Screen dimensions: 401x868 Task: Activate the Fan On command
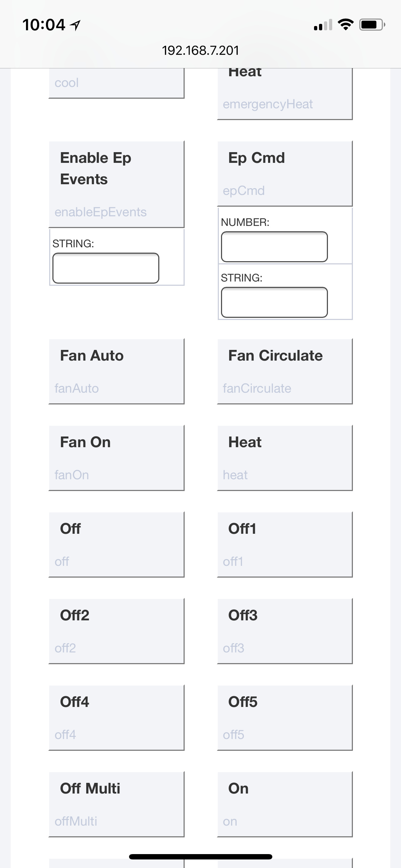[117, 458]
